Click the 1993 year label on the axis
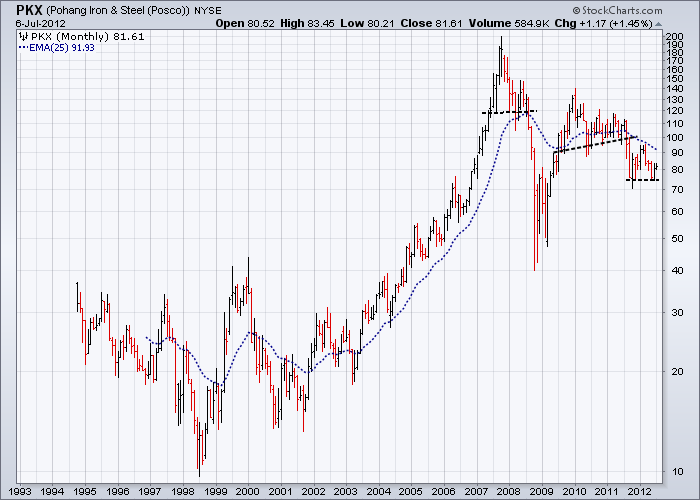700x500 pixels. coord(20,492)
